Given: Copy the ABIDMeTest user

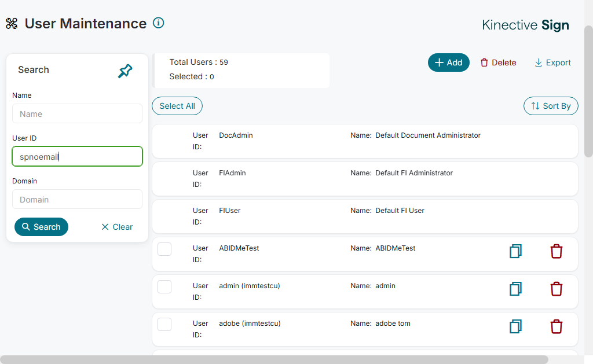Looking at the screenshot, I should (x=515, y=251).
